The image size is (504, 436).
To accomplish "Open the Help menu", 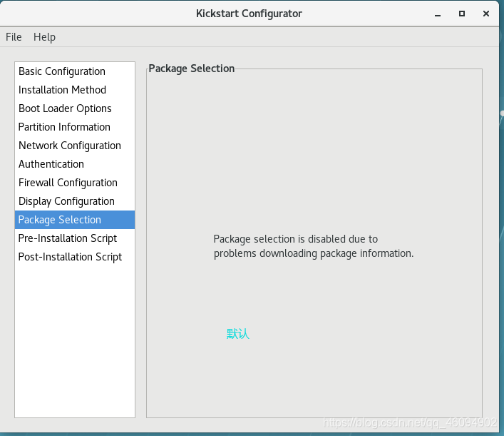I will 44,37.
